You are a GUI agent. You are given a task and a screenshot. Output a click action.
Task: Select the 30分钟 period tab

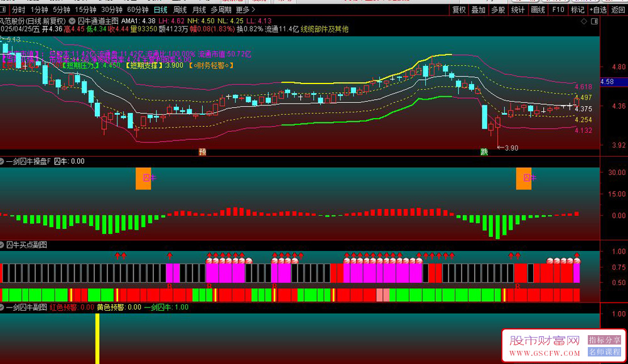[111, 9]
